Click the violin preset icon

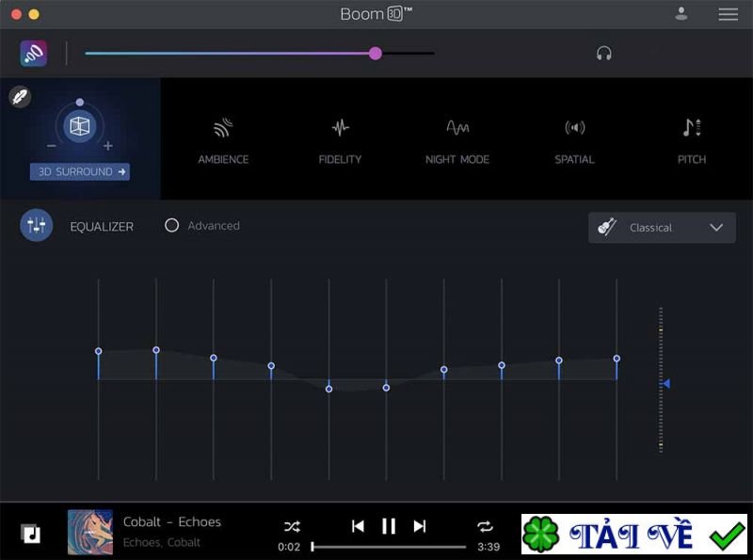click(x=606, y=227)
